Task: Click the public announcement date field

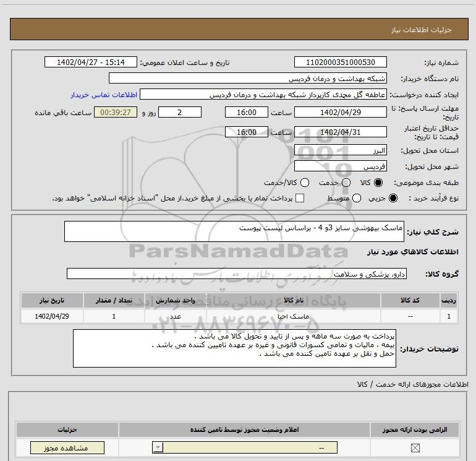Action: tap(91, 62)
